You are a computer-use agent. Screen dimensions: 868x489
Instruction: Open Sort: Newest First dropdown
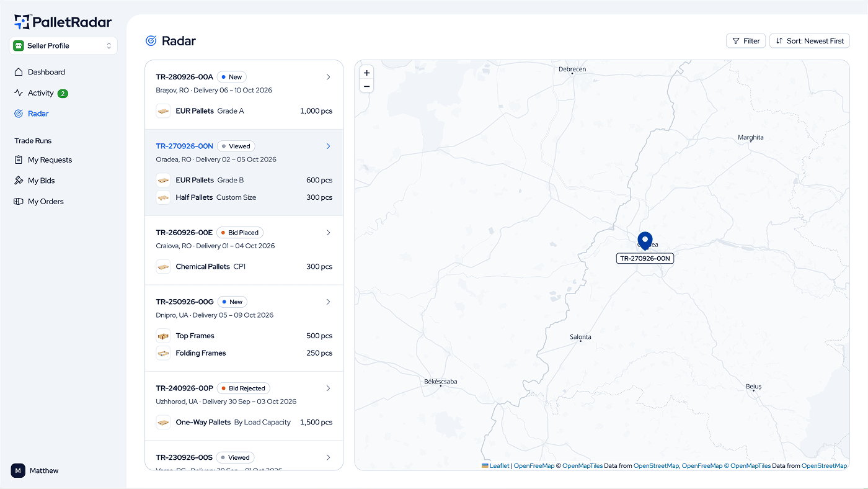click(810, 41)
